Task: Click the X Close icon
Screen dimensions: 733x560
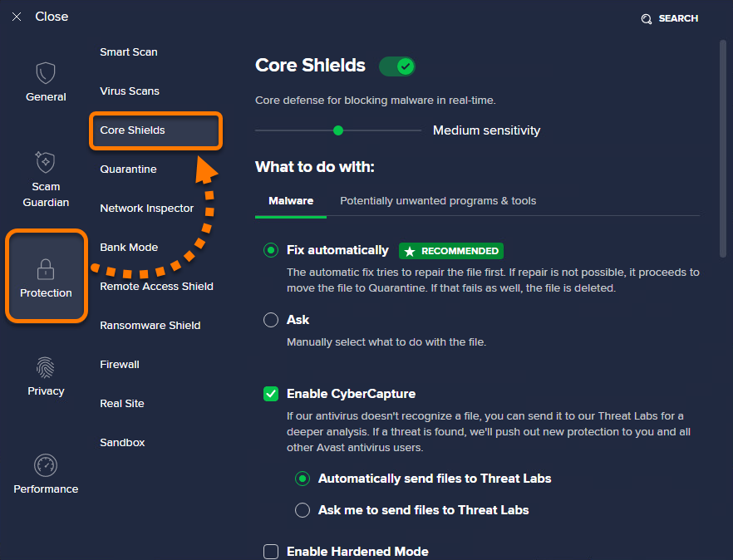Action: coord(17,17)
